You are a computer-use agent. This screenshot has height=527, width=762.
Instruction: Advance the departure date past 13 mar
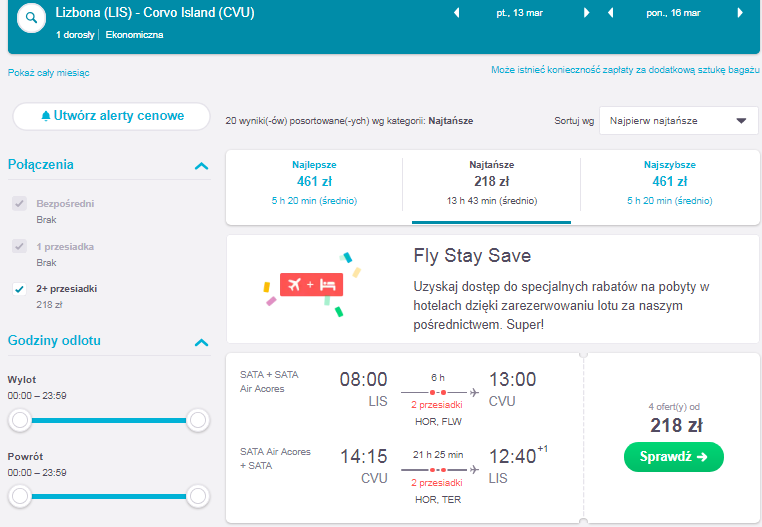[x=587, y=13]
